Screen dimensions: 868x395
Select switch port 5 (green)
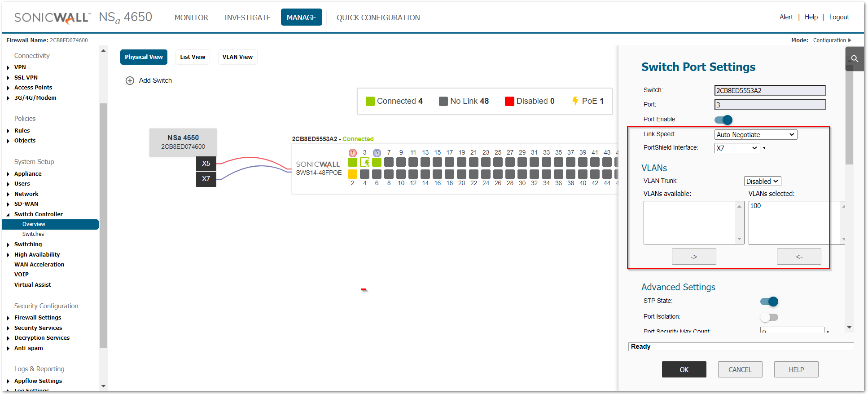(377, 162)
